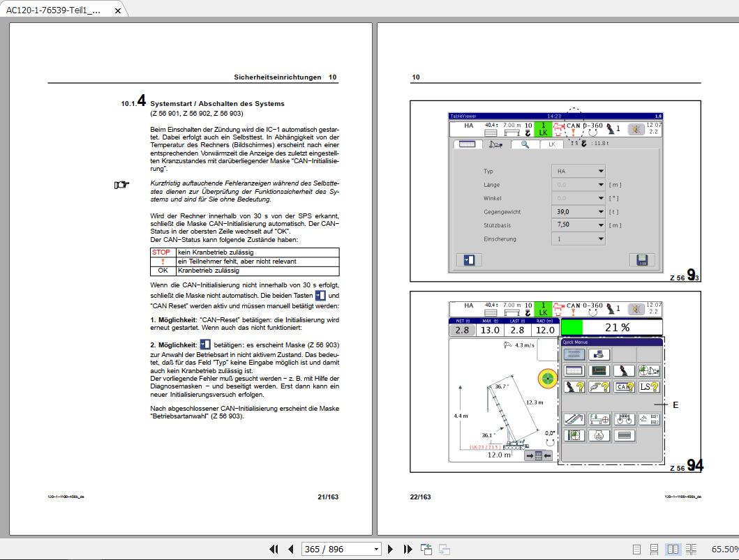Toggle continuous scrolling view in the status bar

655,549
